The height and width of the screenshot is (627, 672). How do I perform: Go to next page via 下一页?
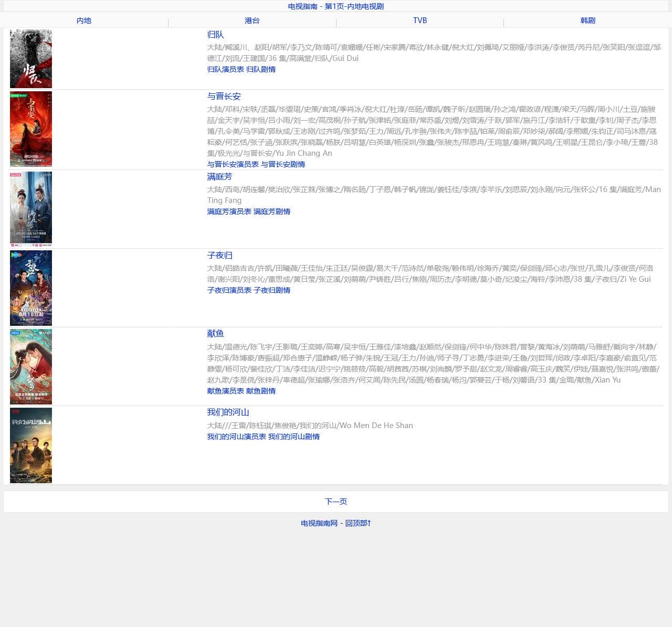tap(336, 502)
